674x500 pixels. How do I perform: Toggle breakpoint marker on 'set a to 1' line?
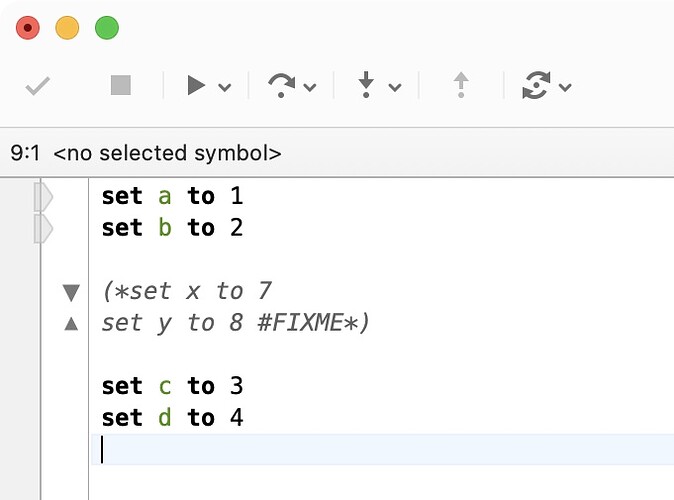pos(43,197)
